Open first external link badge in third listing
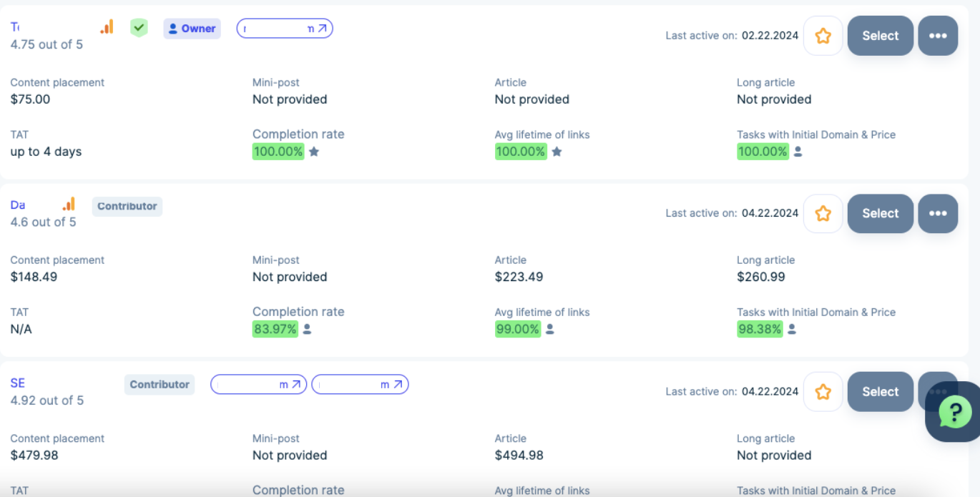 tap(258, 385)
